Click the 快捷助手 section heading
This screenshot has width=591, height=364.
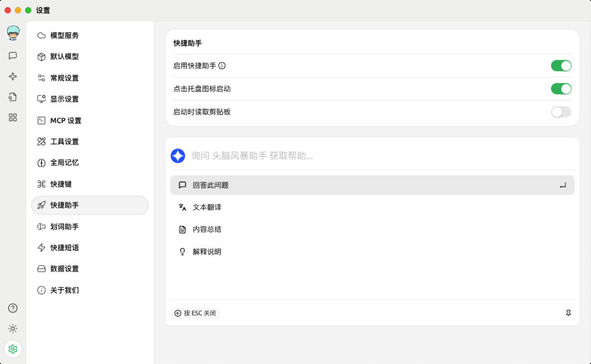point(187,43)
